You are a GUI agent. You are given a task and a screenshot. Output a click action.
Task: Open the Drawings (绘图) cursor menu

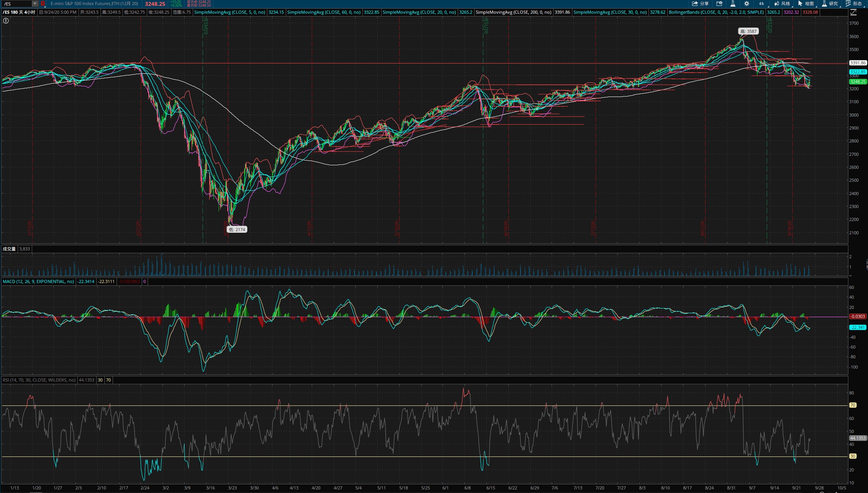pos(806,4)
